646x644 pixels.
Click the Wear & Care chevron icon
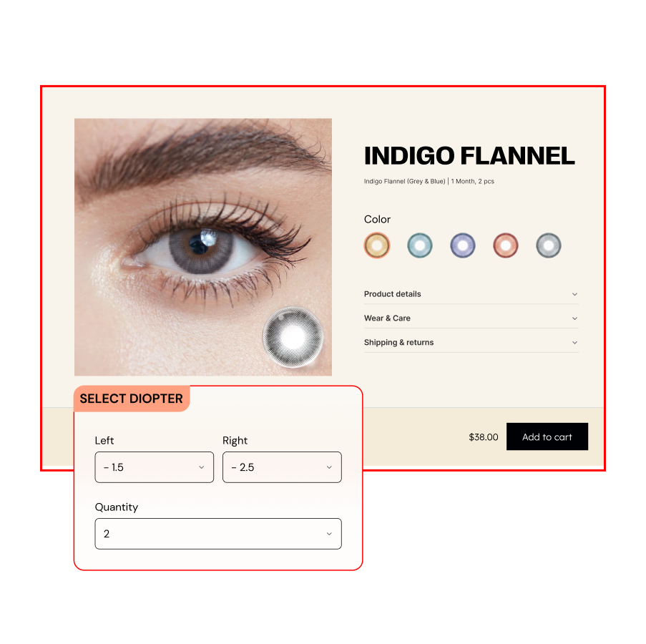574,318
